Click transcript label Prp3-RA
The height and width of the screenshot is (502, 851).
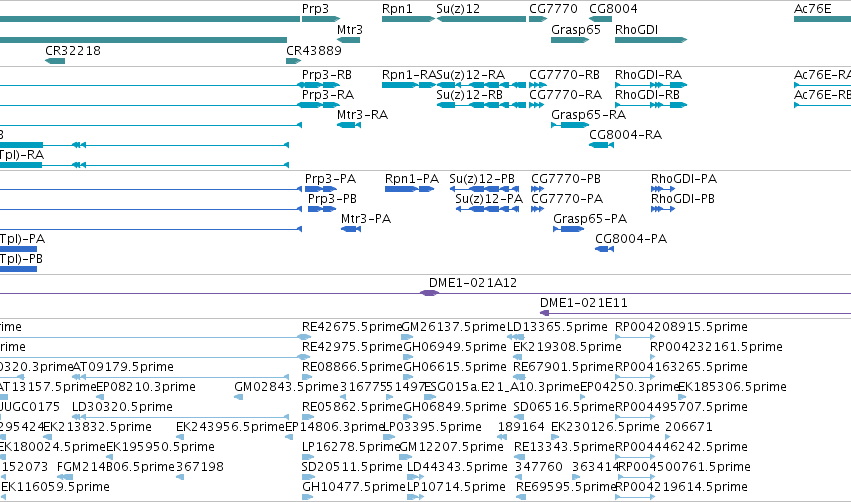click(x=328, y=95)
